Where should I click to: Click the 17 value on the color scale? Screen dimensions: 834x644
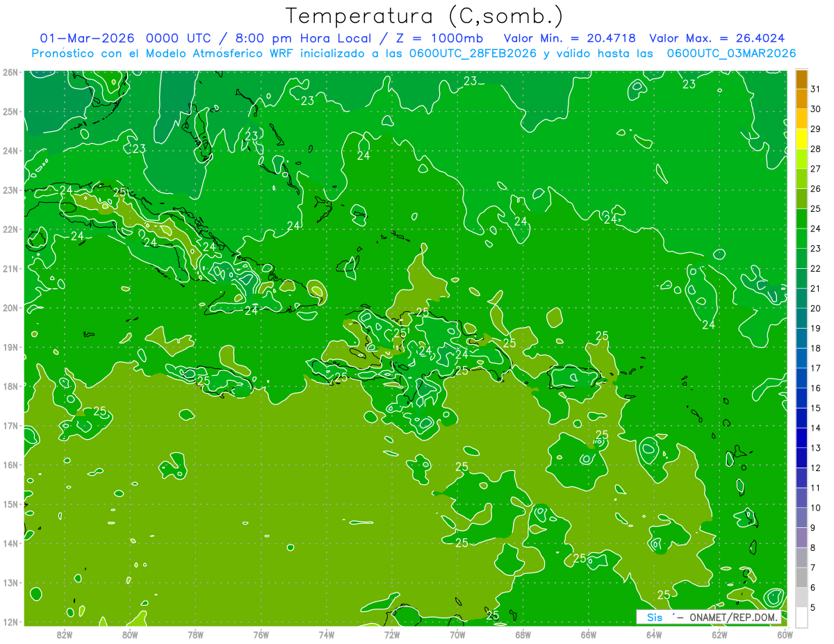815,368
